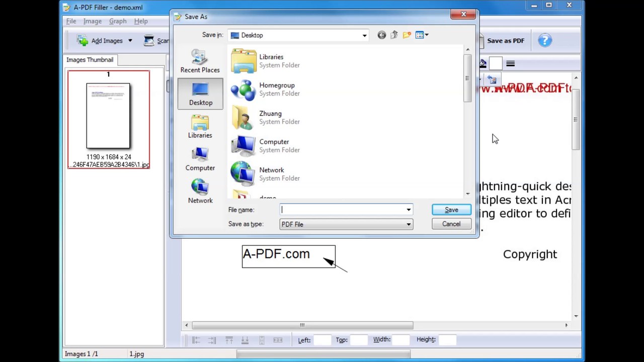Select Desktop in the places bar
Viewport: 644px width, 362px height.
pyautogui.click(x=200, y=94)
